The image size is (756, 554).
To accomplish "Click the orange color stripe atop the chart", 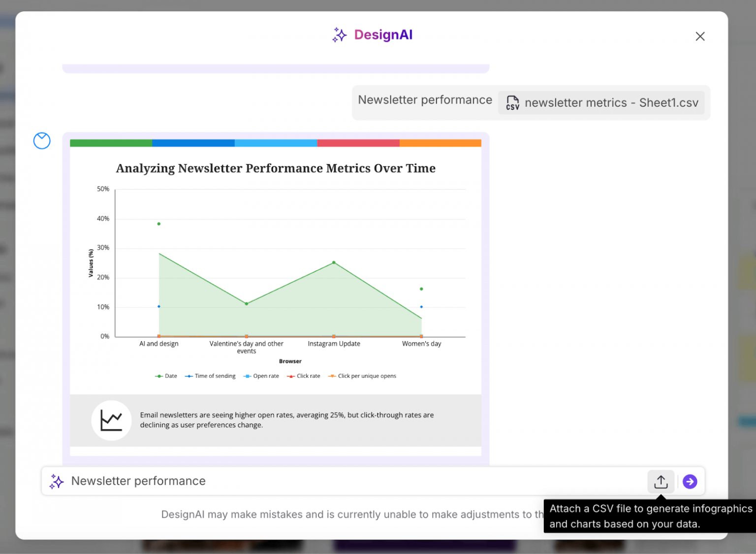I will point(440,143).
